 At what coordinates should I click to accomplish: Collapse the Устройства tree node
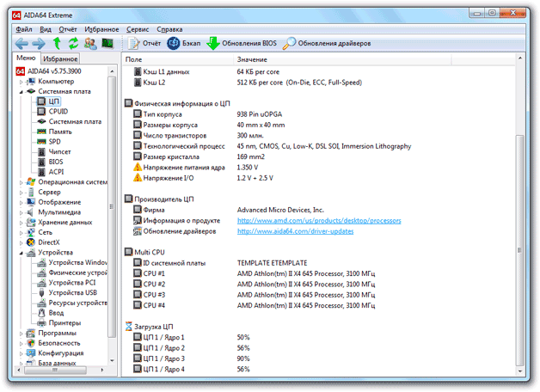click(x=21, y=253)
